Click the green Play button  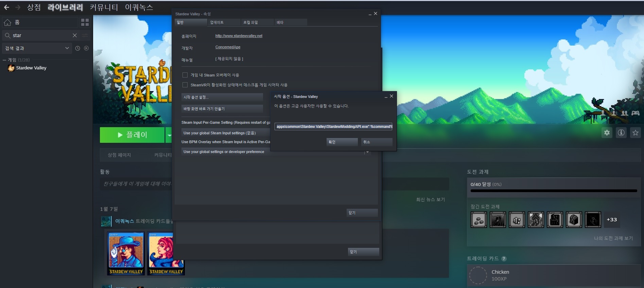click(132, 135)
